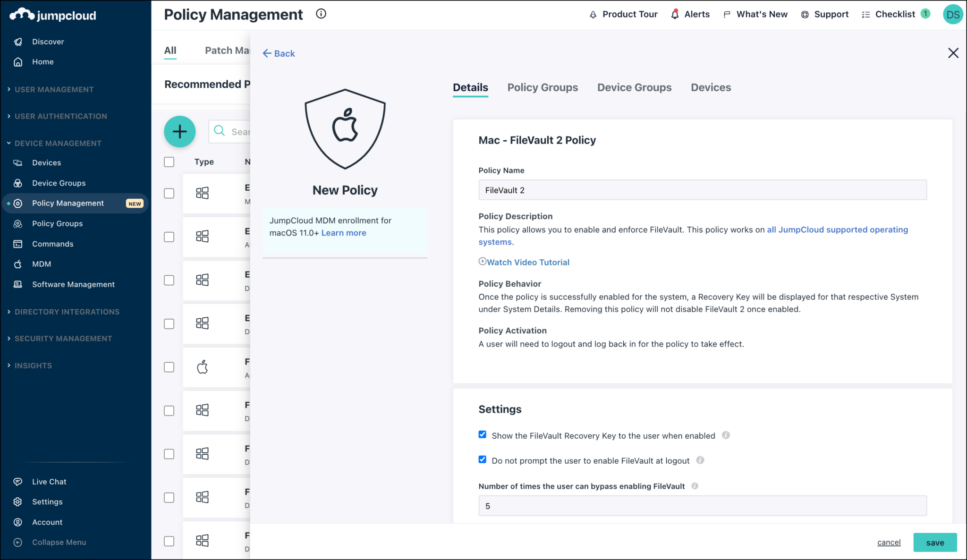Check the select-all checkbox in the policy list
The height and width of the screenshot is (560, 967).
tap(169, 161)
